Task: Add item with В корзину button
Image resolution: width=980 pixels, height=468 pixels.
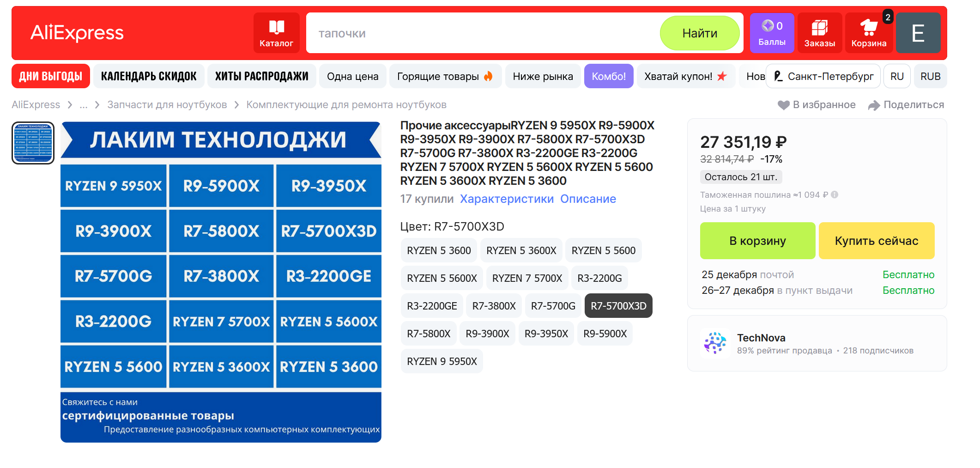Action: 757,241
